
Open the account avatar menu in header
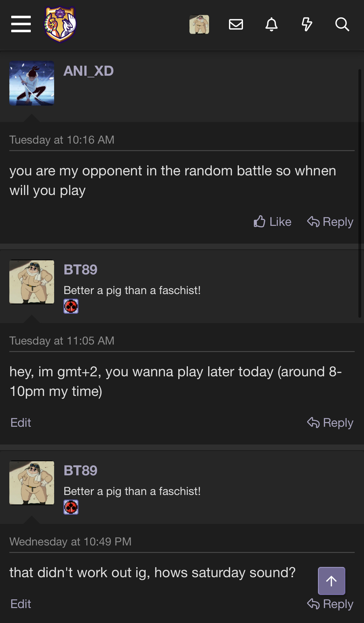point(199,24)
